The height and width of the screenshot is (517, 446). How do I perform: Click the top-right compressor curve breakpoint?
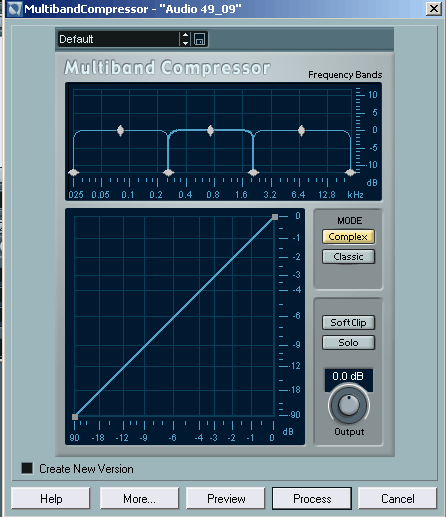pyautogui.click(x=275, y=217)
